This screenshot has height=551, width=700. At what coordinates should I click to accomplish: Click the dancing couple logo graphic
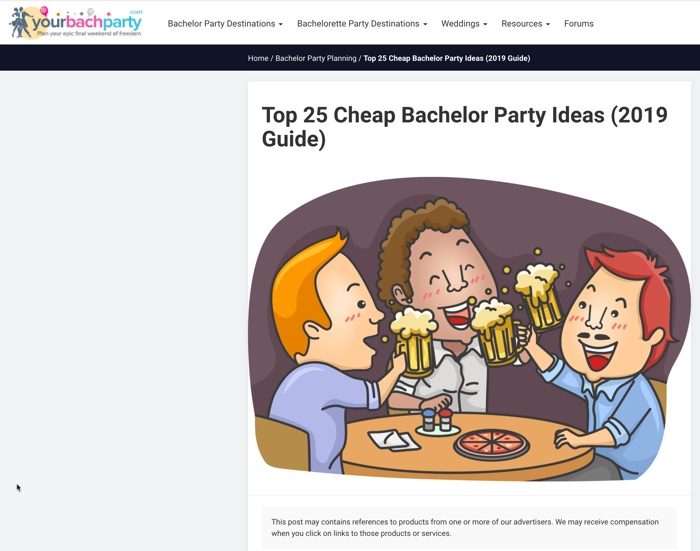pyautogui.click(x=21, y=22)
